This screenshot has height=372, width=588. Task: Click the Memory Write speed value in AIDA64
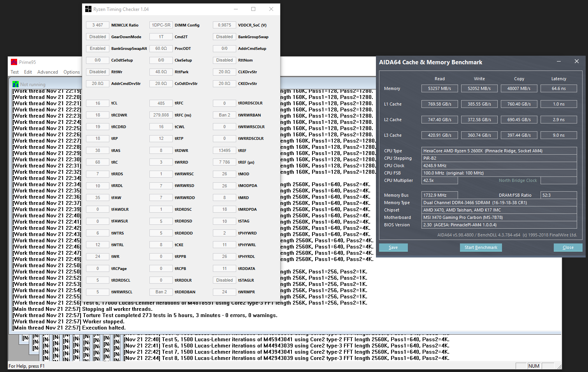click(x=479, y=88)
